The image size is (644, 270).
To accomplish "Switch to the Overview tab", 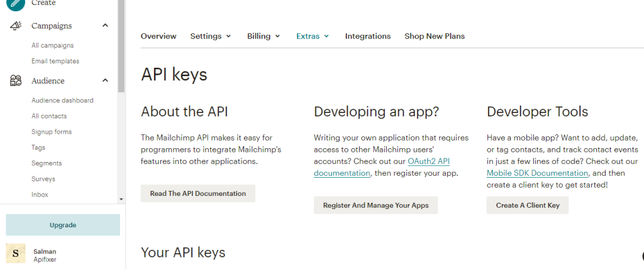I will [158, 36].
